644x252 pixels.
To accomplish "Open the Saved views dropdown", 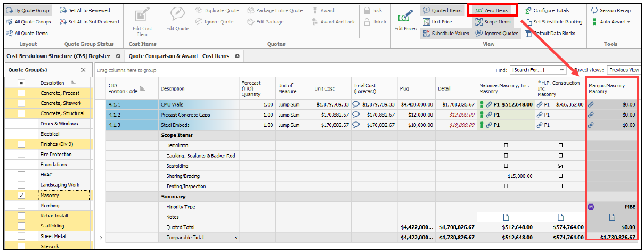I will (x=623, y=70).
